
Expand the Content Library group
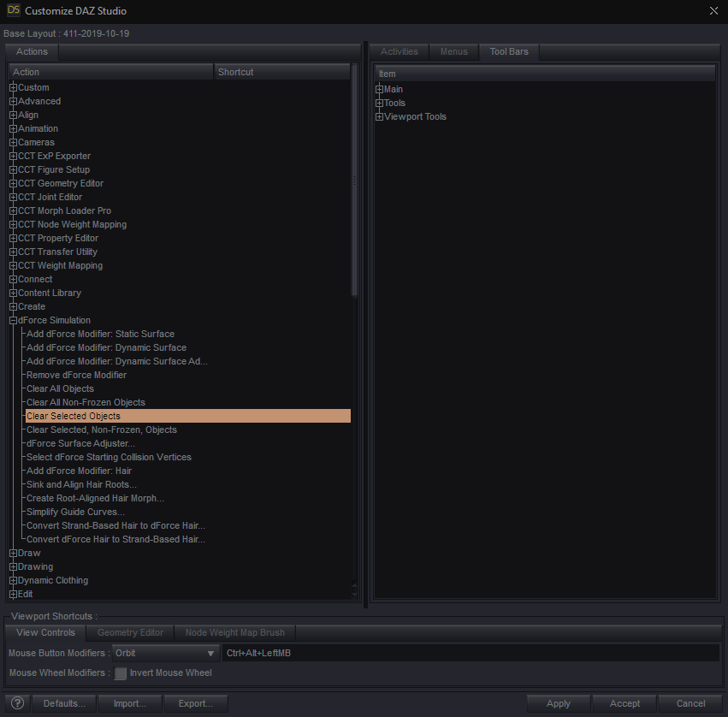(14, 293)
